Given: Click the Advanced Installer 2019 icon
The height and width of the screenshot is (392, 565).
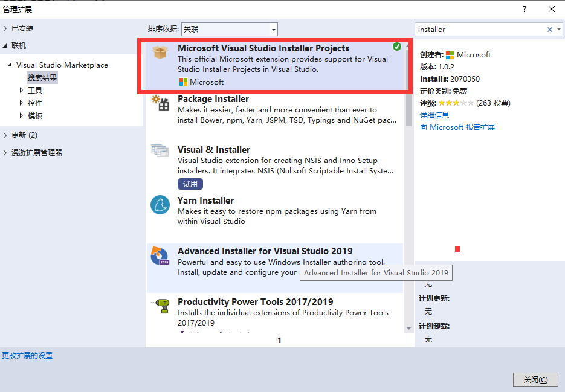Looking at the screenshot, I should pos(160,255).
